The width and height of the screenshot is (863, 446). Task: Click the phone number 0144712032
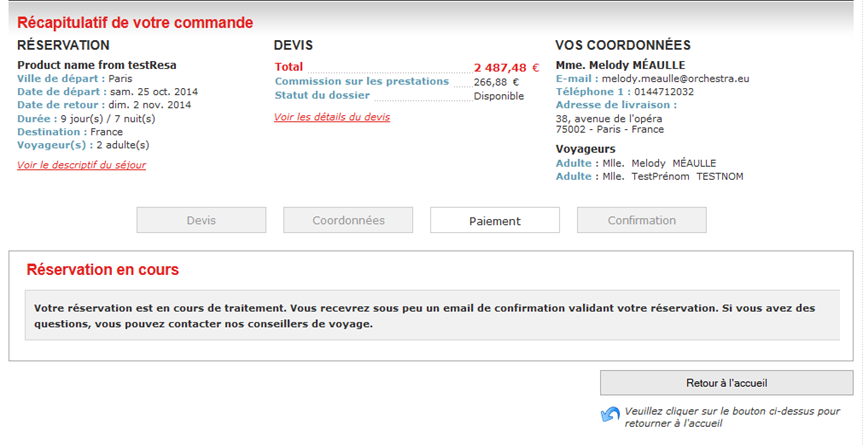pyautogui.click(x=662, y=91)
